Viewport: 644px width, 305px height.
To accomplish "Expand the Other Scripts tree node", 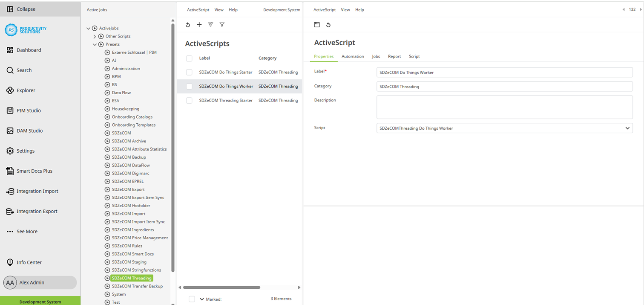I will pyautogui.click(x=95, y=36).
